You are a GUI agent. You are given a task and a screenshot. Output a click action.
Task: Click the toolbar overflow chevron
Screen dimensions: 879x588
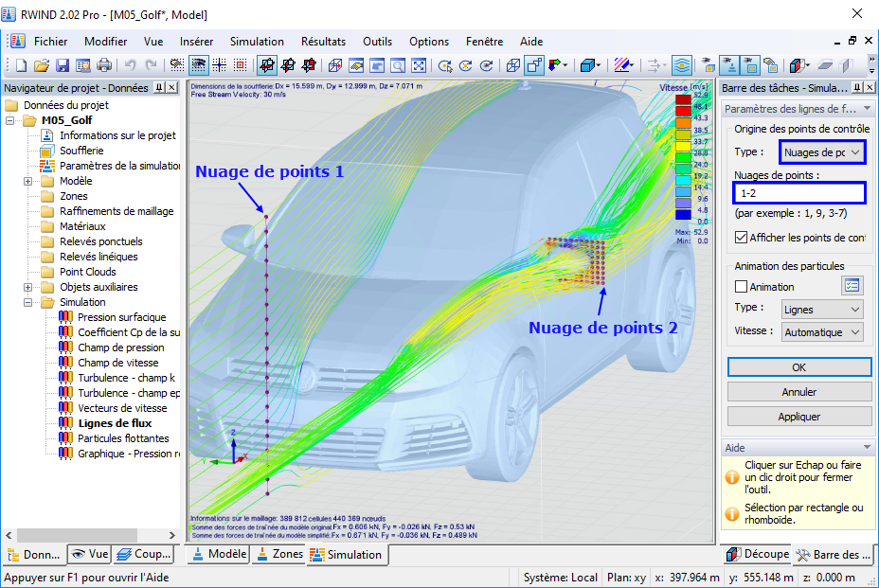tap(871, 59)
